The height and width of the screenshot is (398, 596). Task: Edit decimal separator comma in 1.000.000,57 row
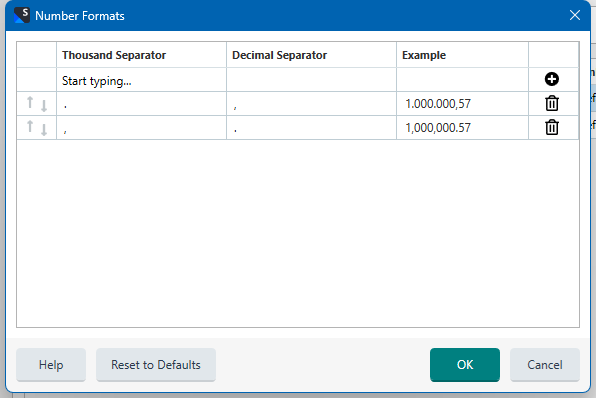pyautogui.click(x=311, y=104)
